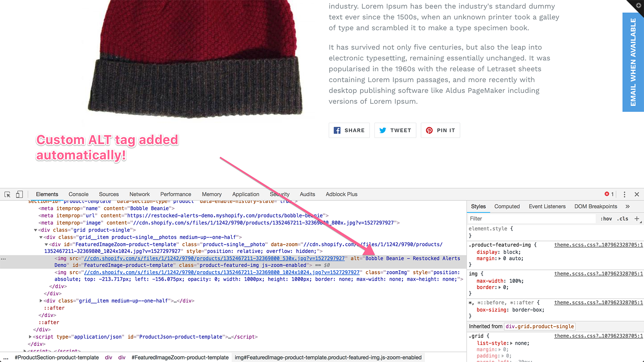Screen dimensions: 644x362
Task: Toggle the :hov element state button
Action: 606,219
